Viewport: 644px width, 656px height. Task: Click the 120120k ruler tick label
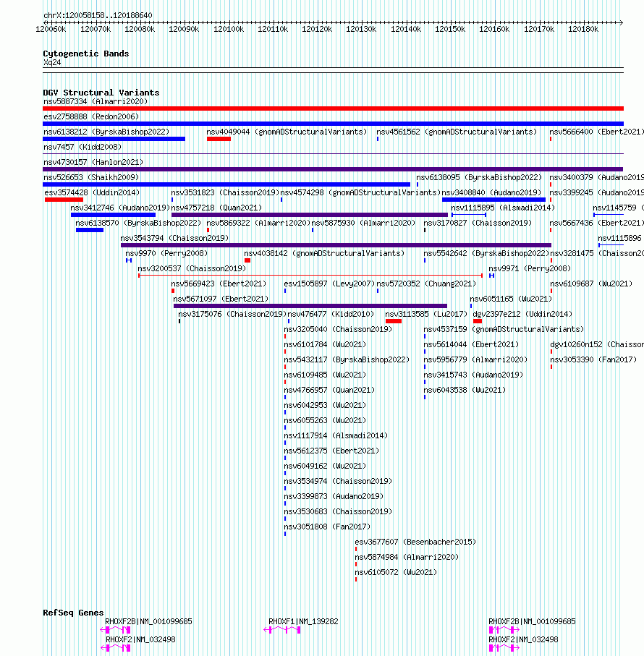[317, 29]
